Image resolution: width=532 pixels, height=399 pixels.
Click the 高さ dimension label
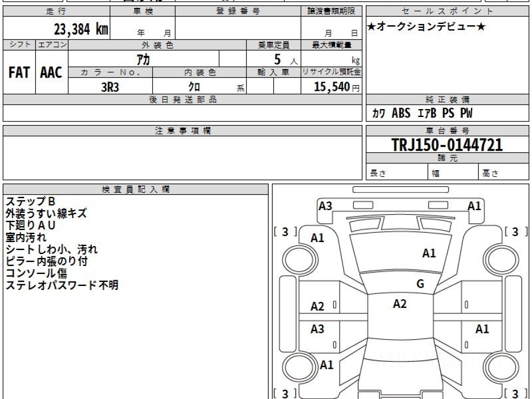point(491,174)
